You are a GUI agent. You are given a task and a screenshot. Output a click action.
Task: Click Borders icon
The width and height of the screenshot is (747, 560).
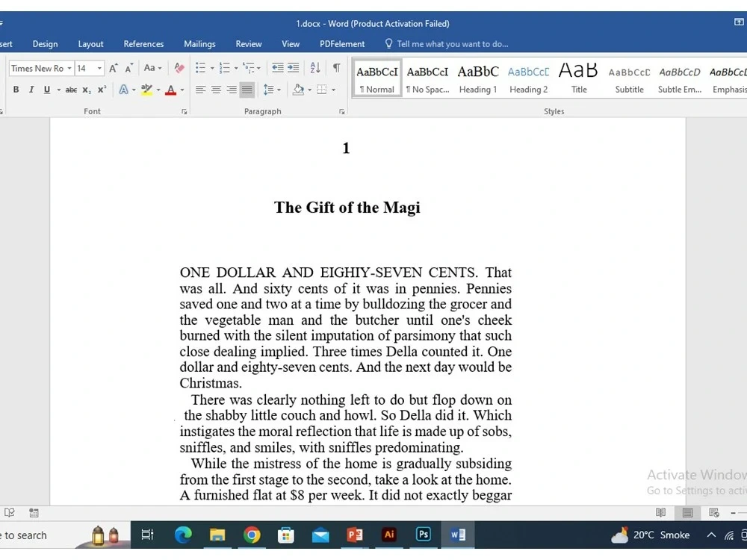tap(322, 90)
